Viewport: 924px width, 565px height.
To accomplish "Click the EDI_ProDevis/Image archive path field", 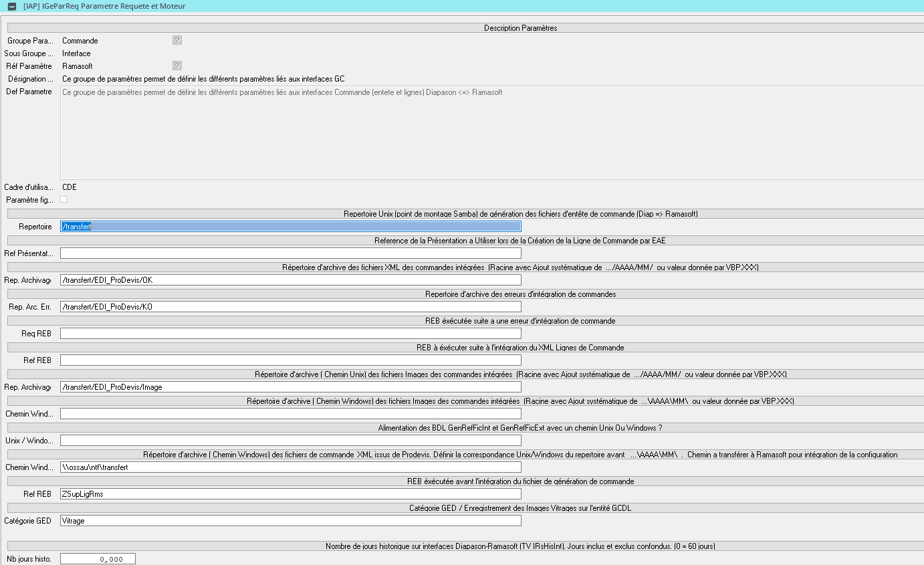I will 290,387.
